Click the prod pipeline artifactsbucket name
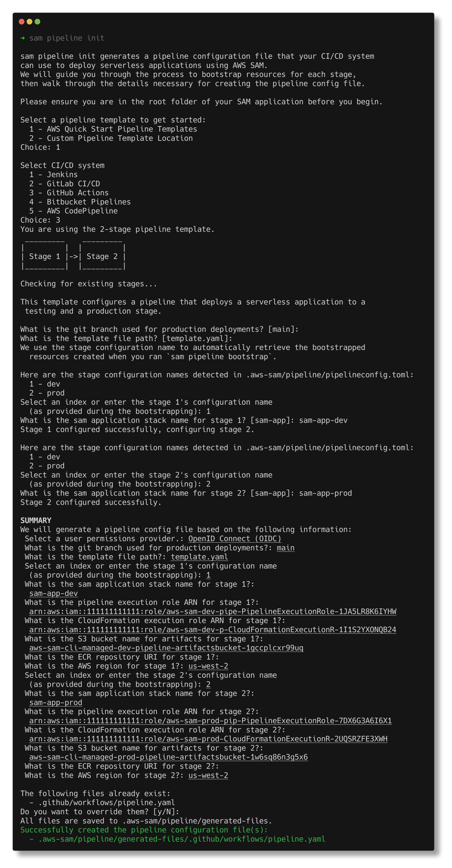The width and height of the screenshot is (452, 868). [x=168, y=757]
